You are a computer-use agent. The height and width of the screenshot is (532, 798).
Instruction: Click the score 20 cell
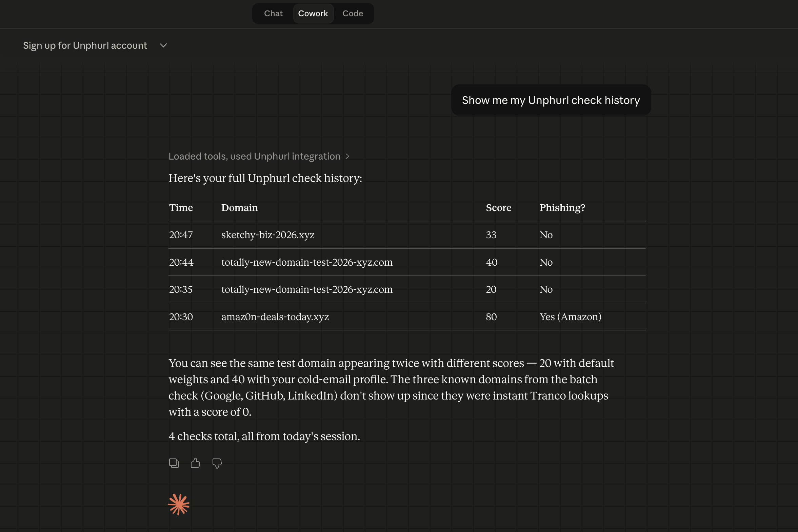tap(491, 289)
